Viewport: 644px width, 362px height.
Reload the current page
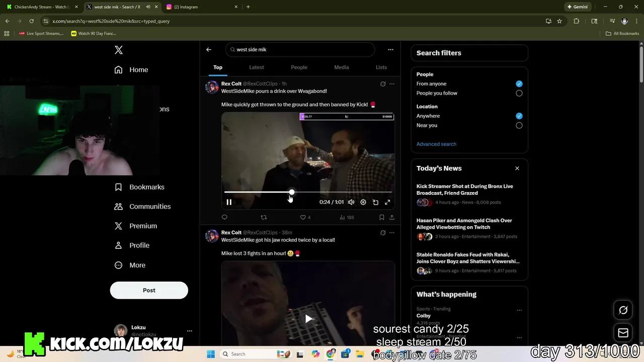(31, 21)
